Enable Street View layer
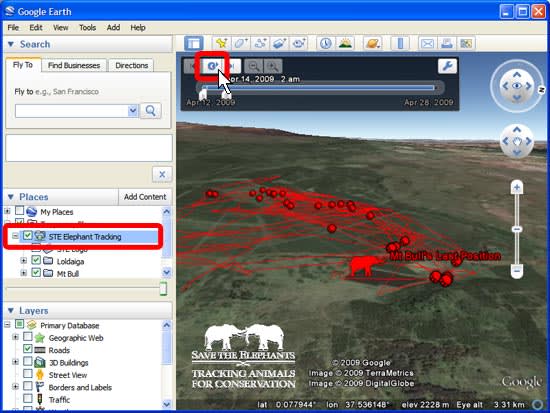The height and width of the screenshot is (413, 550). point(27,374)
